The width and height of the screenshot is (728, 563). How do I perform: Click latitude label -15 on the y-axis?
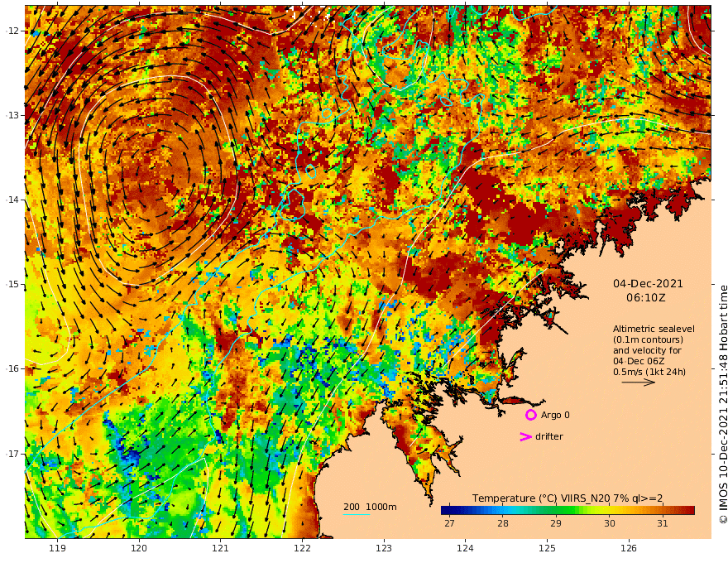[x=12, y=284]
